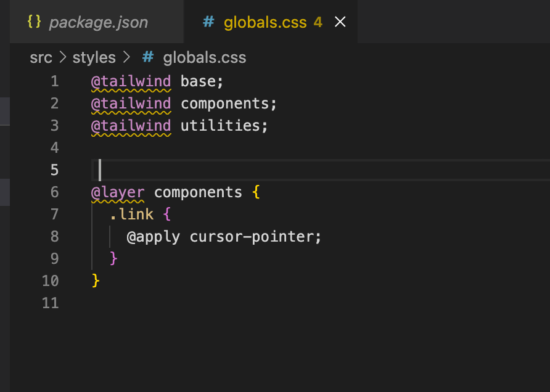Open the src breadcrumb folder
This screenshot has width=550, height=392.
coord(41,58)
